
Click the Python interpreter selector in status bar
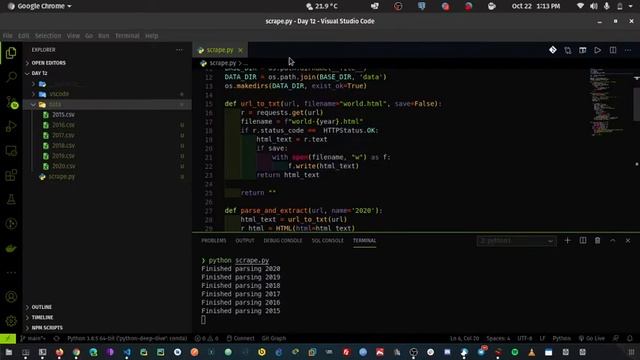127,338
